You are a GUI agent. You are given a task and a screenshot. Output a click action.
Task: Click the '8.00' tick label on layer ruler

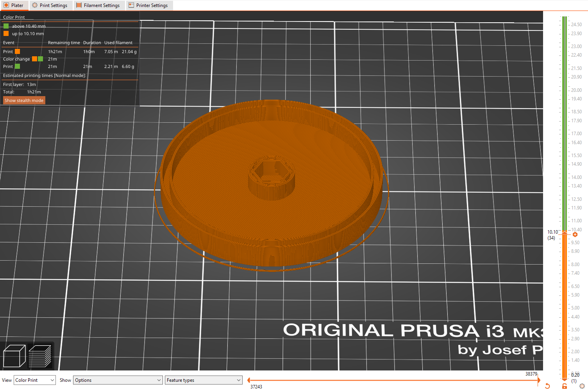(x=575, y=265)
